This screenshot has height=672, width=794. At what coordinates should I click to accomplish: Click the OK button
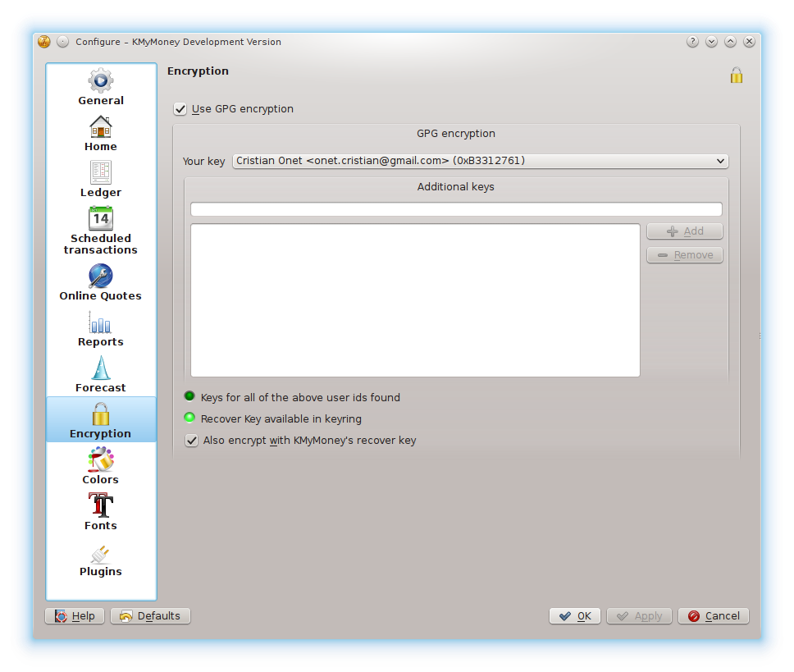click(x=575, y=616)
